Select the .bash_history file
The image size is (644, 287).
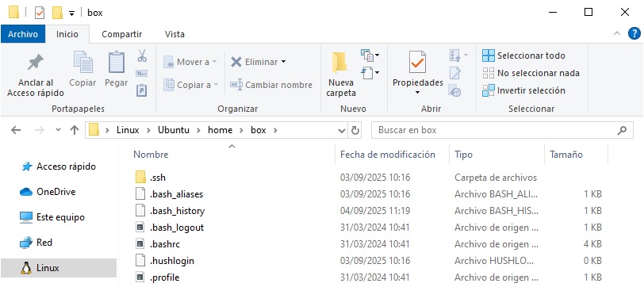click(170, 211)
